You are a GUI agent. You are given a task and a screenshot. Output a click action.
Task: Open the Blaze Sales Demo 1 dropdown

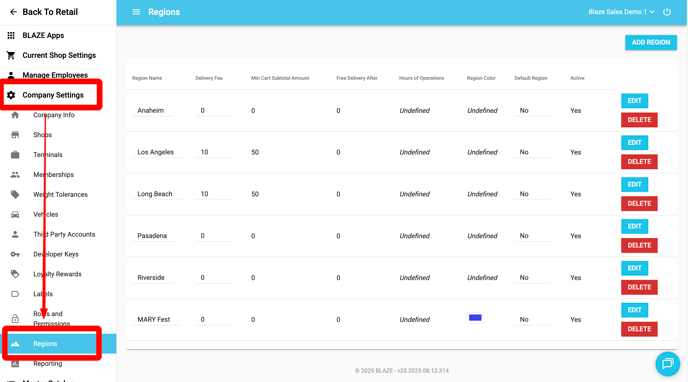[x=621, y=12]
